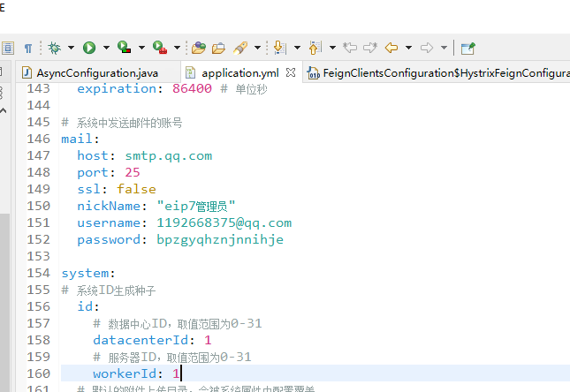Open the Debug dropdown arrow
The width and height of the screenshot is (570, 392).
[72, 48]
